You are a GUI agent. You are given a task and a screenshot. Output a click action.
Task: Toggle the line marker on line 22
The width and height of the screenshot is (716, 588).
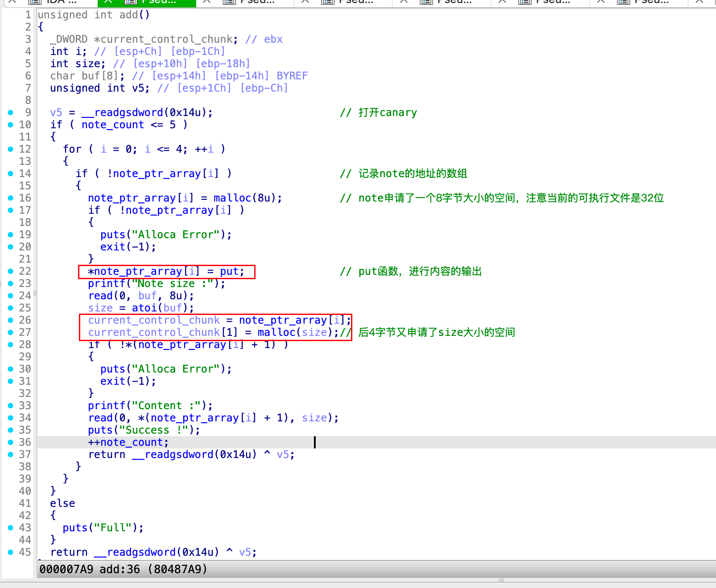[x=11, y=271]
